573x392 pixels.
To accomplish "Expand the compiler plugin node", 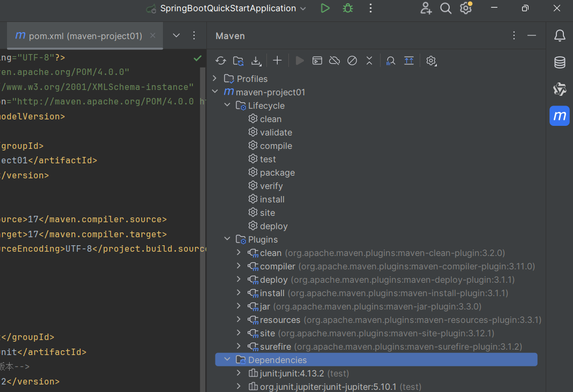I will 239,266.
